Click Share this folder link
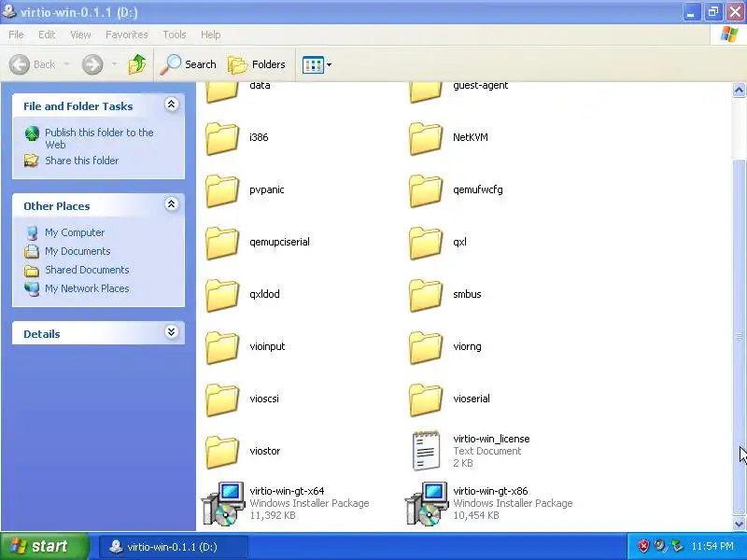 (82, 161)
